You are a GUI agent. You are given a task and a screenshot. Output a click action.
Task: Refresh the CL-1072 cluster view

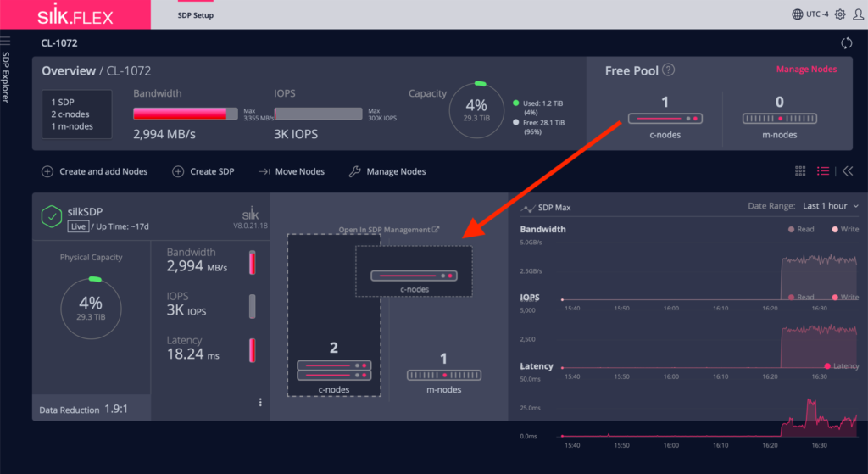point(847,43)
